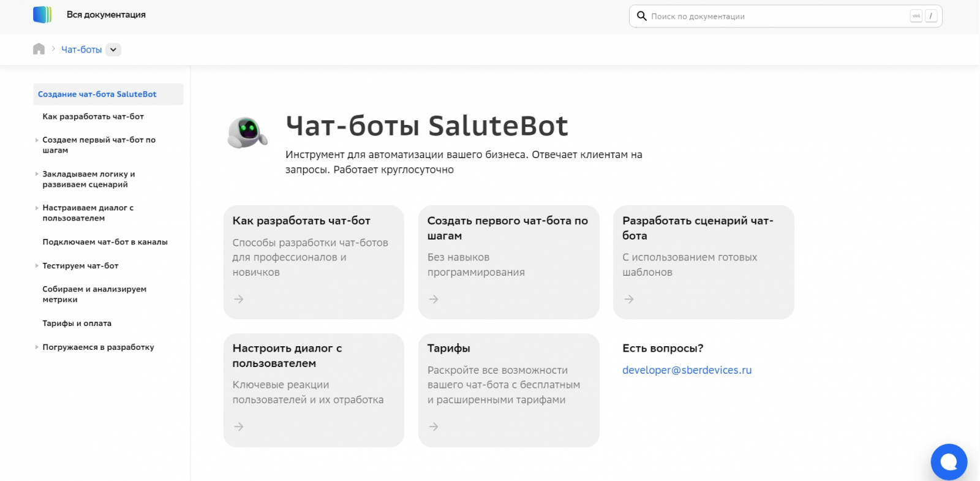The image size is (980, 481).
Task: Expand 'Создаем первый чат-бот по шагам' section
Action: click(x=37, y=140)
